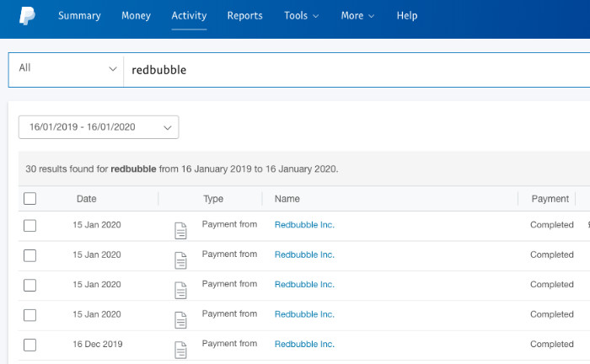
Task: Click the PayPal logo icon
Action: [x=26, y=16]
